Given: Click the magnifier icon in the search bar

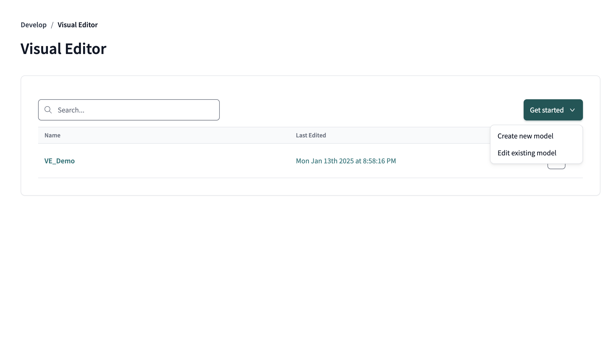Looking at the screenshot, I should [48, 110].
